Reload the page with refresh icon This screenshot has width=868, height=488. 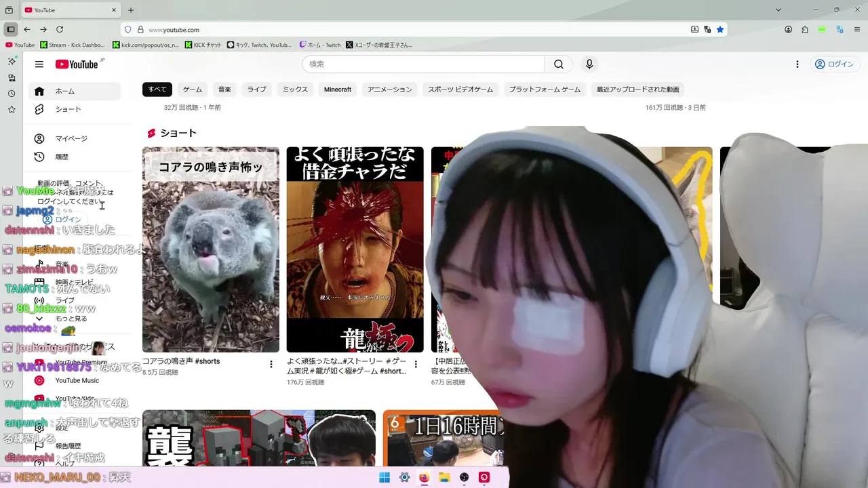pos(60,30)
